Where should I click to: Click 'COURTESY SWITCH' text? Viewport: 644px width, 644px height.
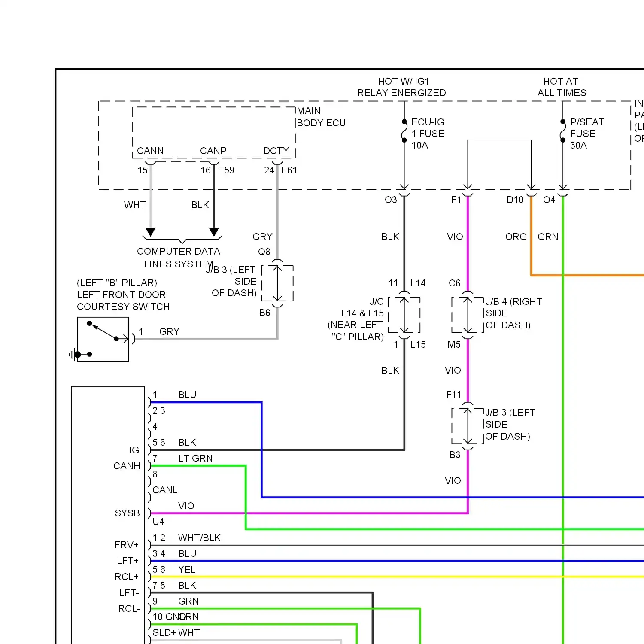[x=123, y=307]
